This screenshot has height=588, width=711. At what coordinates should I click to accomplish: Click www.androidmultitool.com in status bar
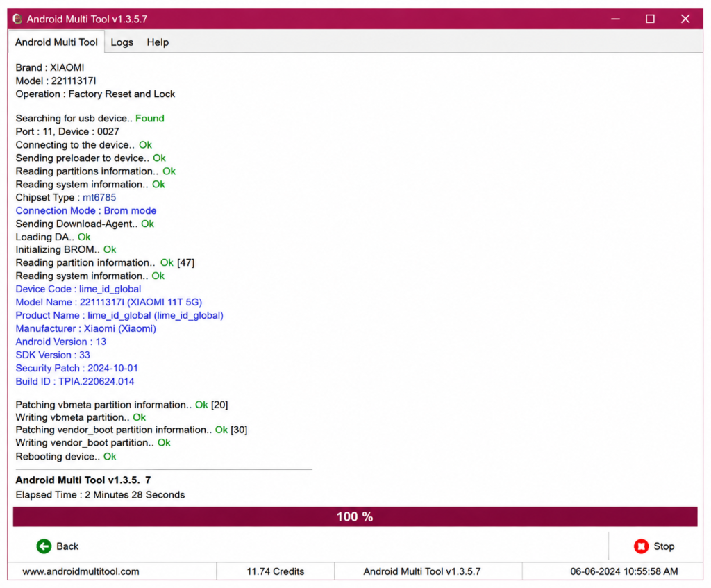tap(81, 571)
